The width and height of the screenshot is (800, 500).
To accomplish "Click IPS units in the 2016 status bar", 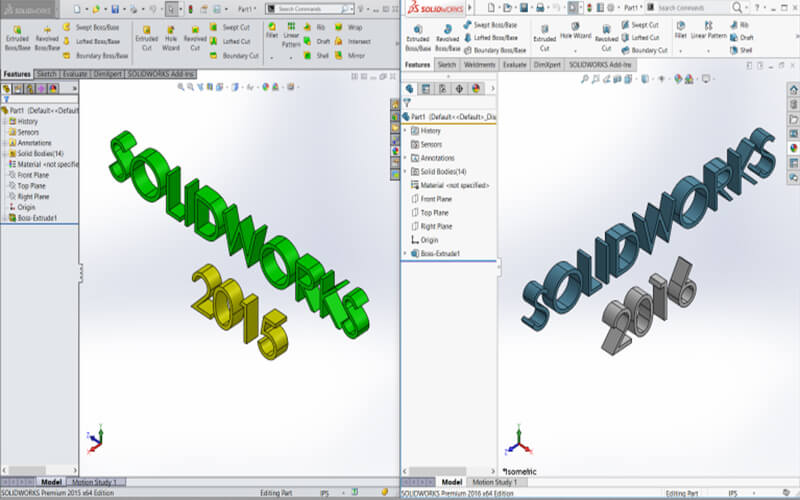I will tap(733, 493).
